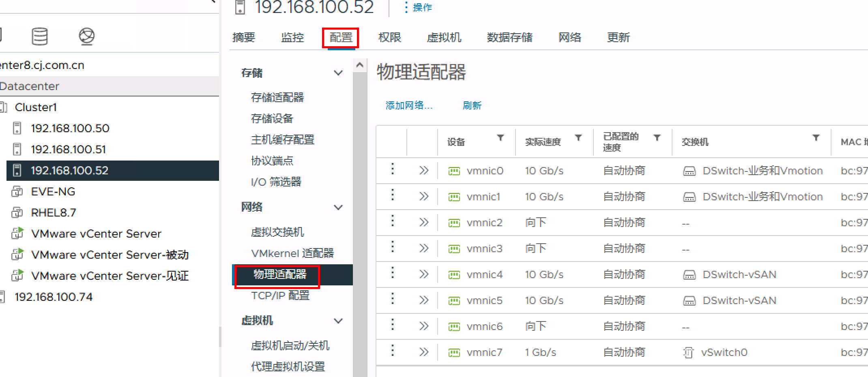Open actions menu for vmnic4 row
Image resolution: width=868 pixels, height=377 pixels.
coord(392,273)
